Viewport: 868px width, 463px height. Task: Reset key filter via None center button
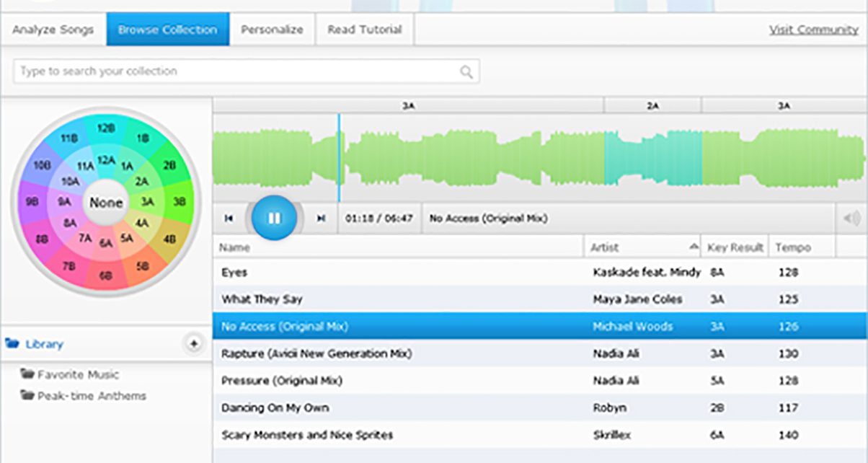[106, 203]
